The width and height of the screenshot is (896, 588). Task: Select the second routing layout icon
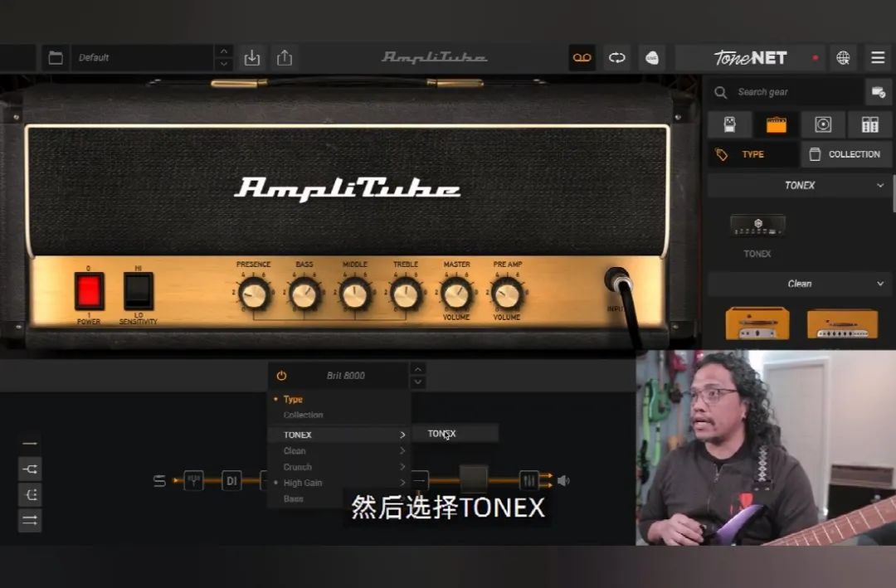(30, 469)
